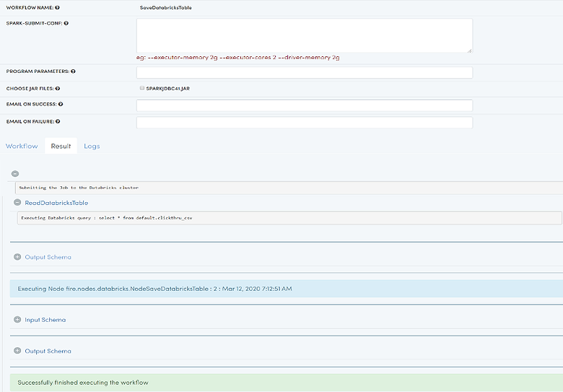Click help icon beside Choose Jar Files
The width and height of the screenshot is (563, 392).
[x=58, y=89]
